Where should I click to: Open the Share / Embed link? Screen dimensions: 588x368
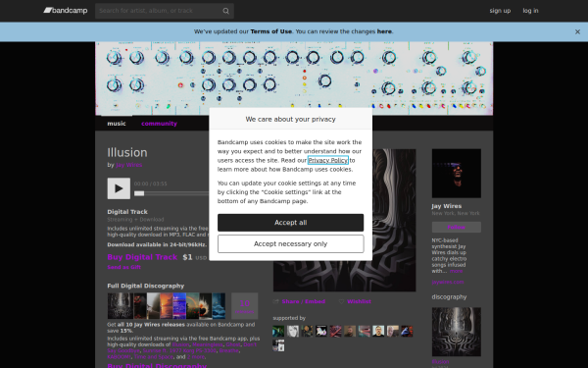[304, 301]
